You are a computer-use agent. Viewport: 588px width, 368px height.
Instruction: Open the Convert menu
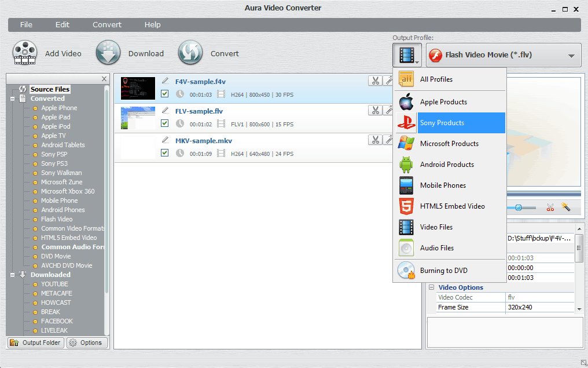[x=107, y=25]
